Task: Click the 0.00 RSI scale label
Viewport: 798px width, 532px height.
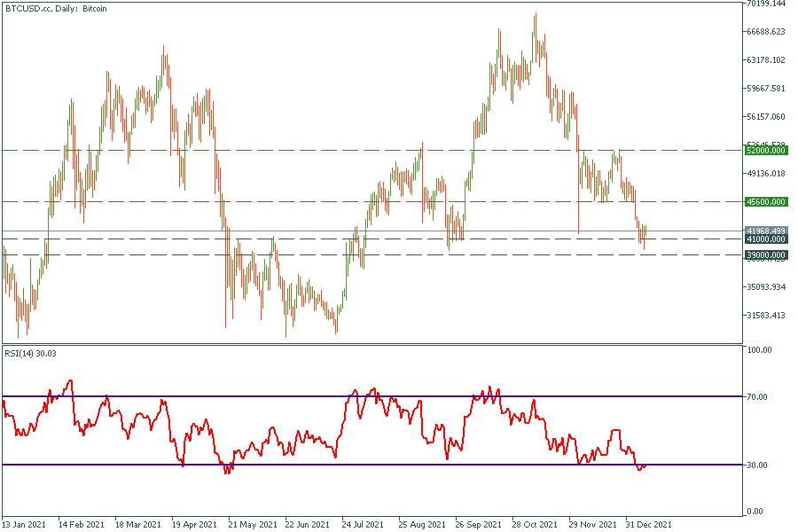Action: pyautogui.click(x=757, y=512)
